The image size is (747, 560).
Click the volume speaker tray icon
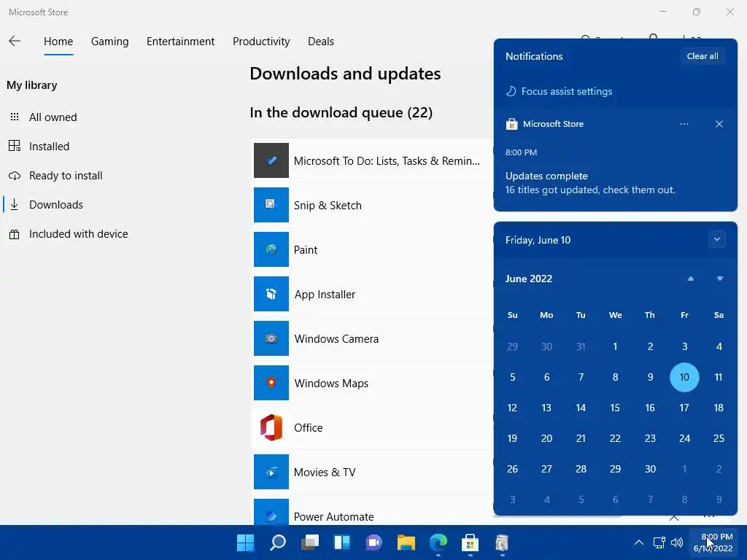point(676,542)
